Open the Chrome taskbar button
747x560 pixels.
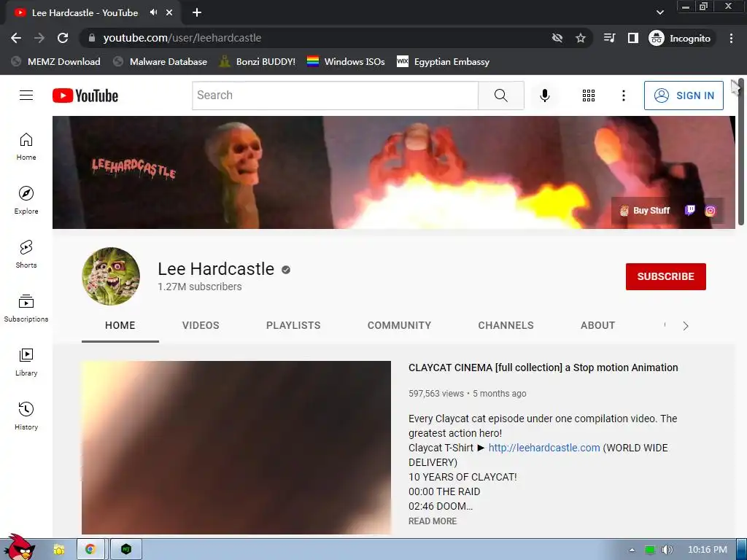coord(90,550)
